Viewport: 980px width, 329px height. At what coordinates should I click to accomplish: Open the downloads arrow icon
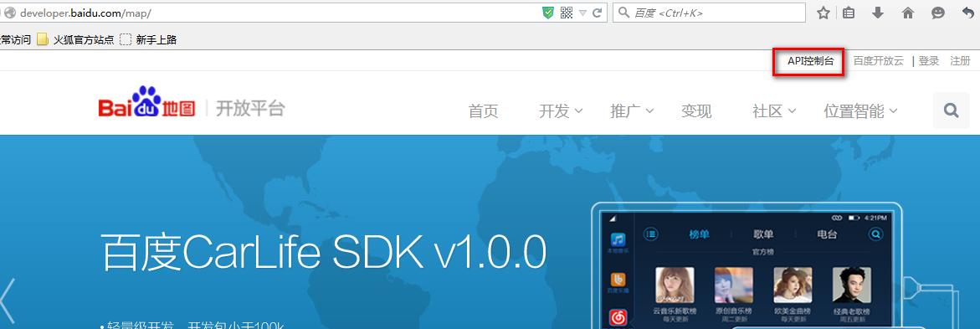(x=878, y=13)
